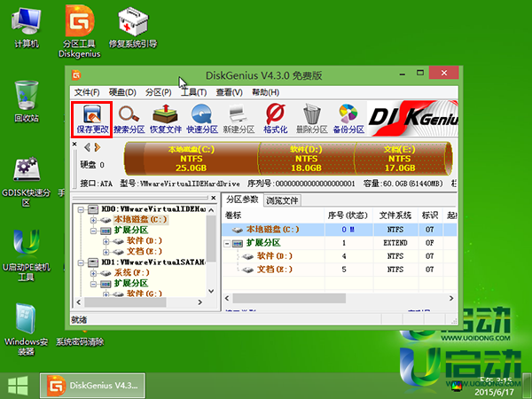Click the 删除分区 delete partition icon
532x399 pixels.
pyautogui.click(x=312, y=120)
